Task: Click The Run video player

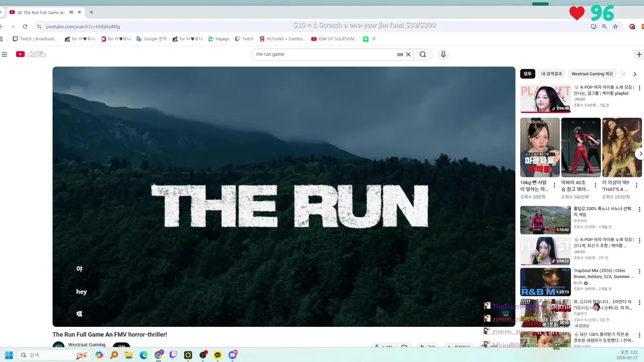Action: (284, 197)
